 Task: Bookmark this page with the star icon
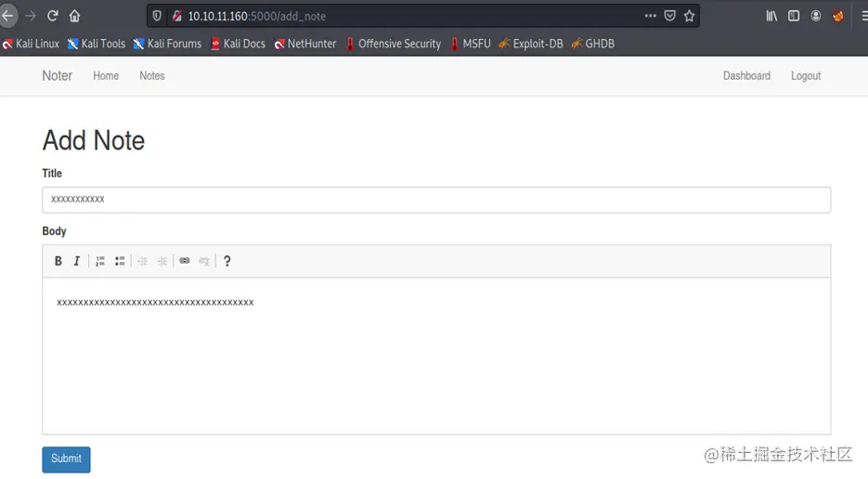[689, 16]
